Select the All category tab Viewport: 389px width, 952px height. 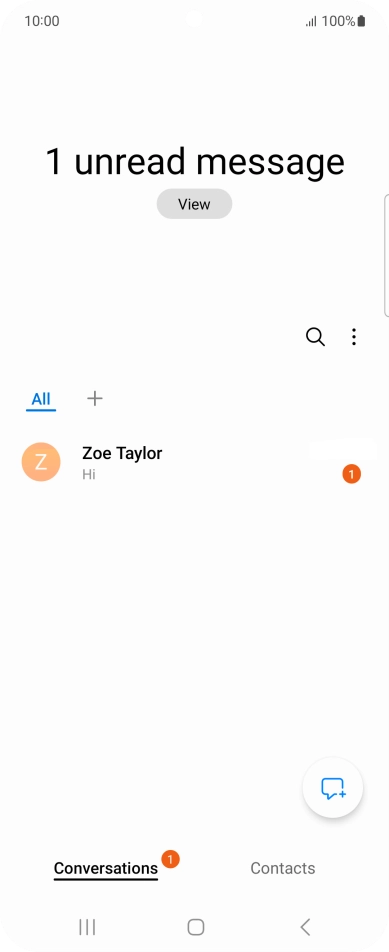pos(41,399)
